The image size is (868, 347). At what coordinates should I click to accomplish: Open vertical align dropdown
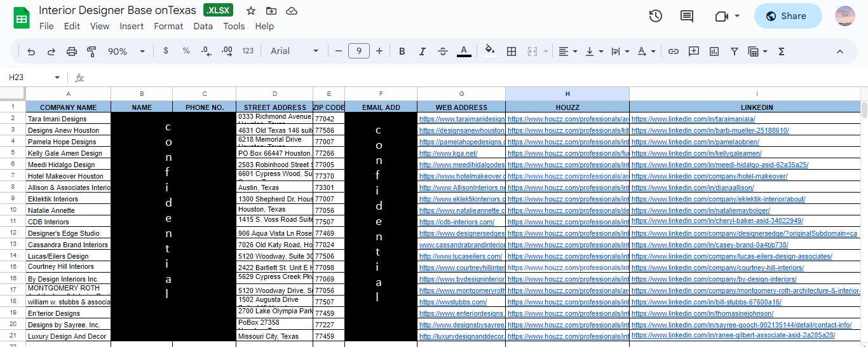click(x=594, y=51)
